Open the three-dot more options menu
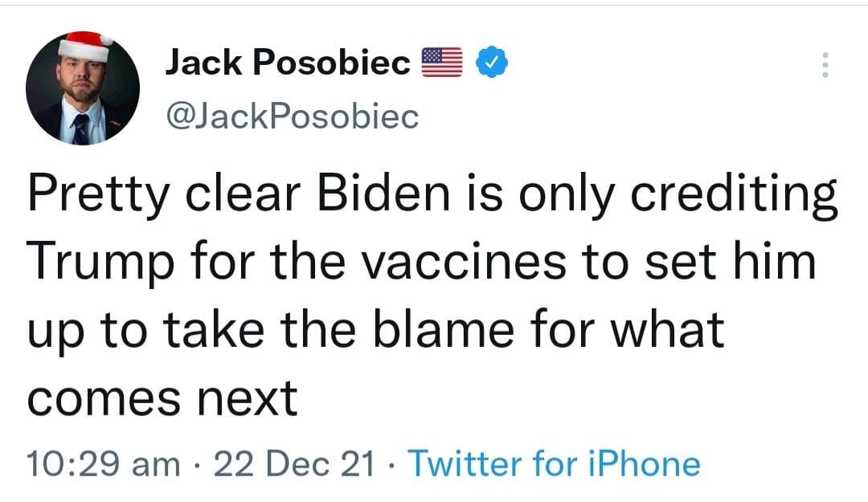Viewport: 868px width, 502px height. [823, 65]
